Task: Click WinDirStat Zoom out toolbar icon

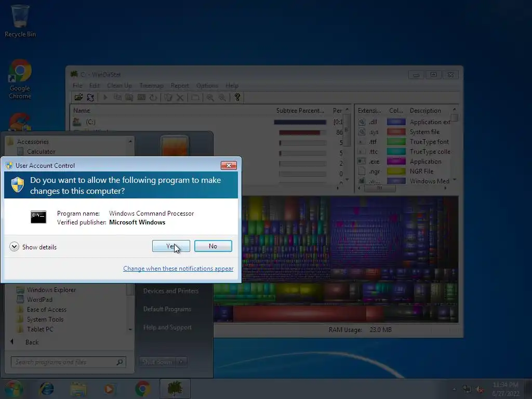Action: click(222, 98)
